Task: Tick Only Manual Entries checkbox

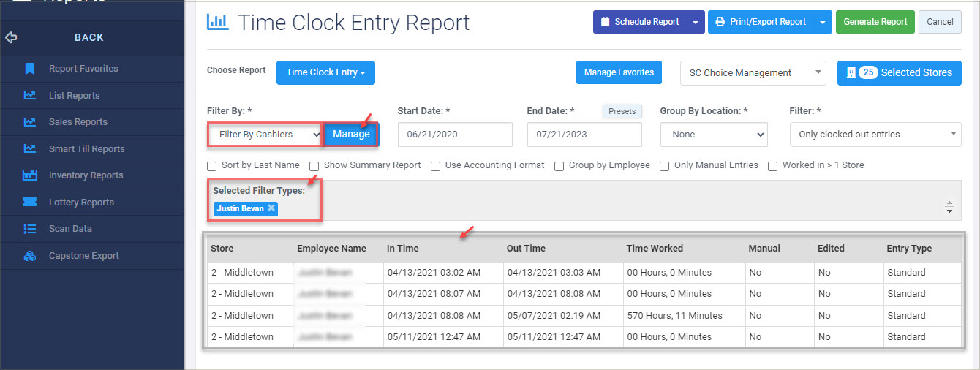Action: (x=665, y=166)
